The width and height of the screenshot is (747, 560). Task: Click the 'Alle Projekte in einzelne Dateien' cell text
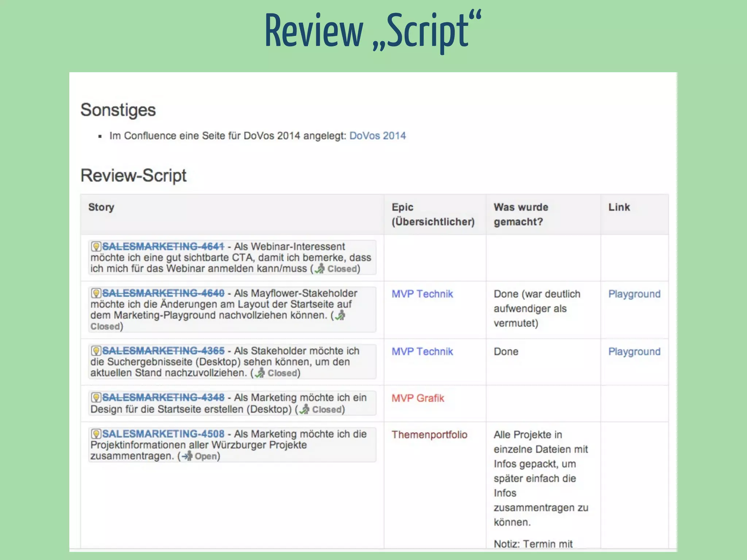pyautogui.click(x=541, y=478)
